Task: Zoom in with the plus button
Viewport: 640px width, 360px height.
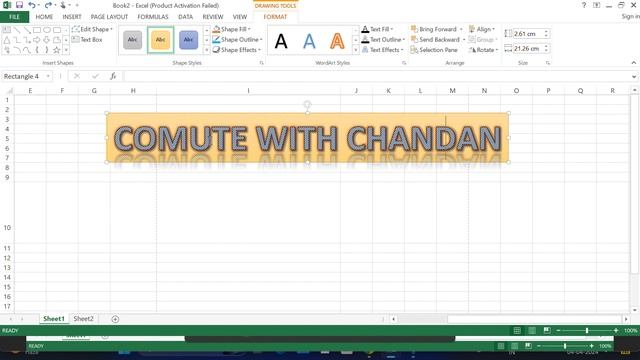Action: (616, 331)
